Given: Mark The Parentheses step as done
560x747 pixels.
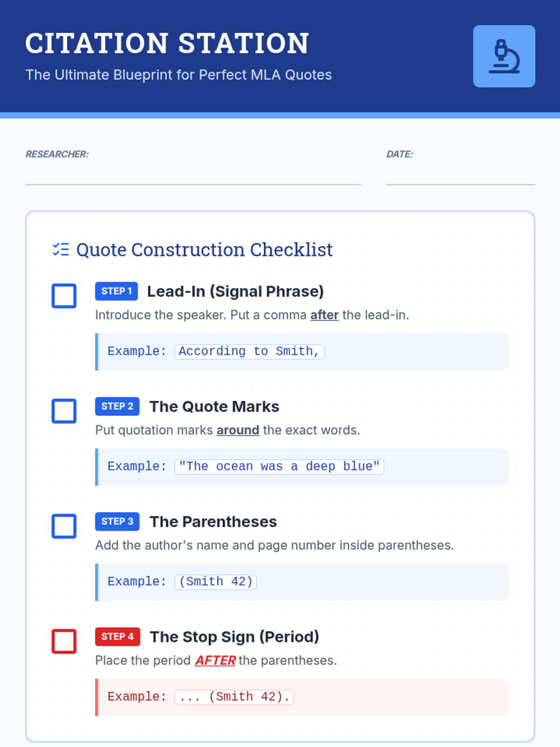Looking at the screenshot, I should [64, 526].
